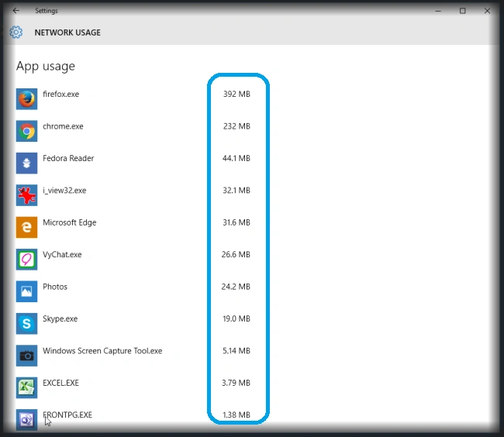Select the FRONTPG.EXE label
The width and height of the screenshot is (504, 437).
67,415
